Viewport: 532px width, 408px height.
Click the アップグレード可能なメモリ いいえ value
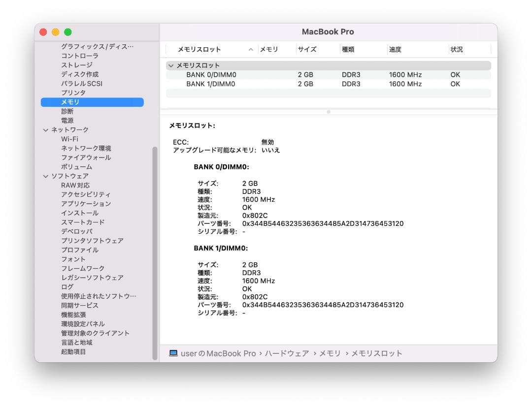tap(270, 150)
